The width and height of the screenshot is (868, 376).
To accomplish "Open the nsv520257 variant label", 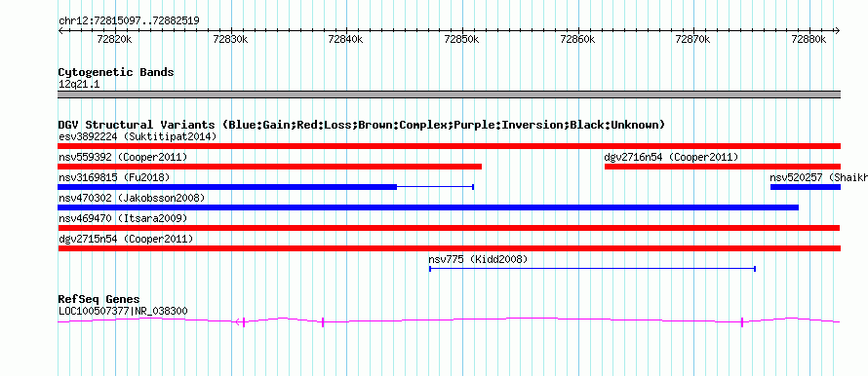I will click(818, 177).
